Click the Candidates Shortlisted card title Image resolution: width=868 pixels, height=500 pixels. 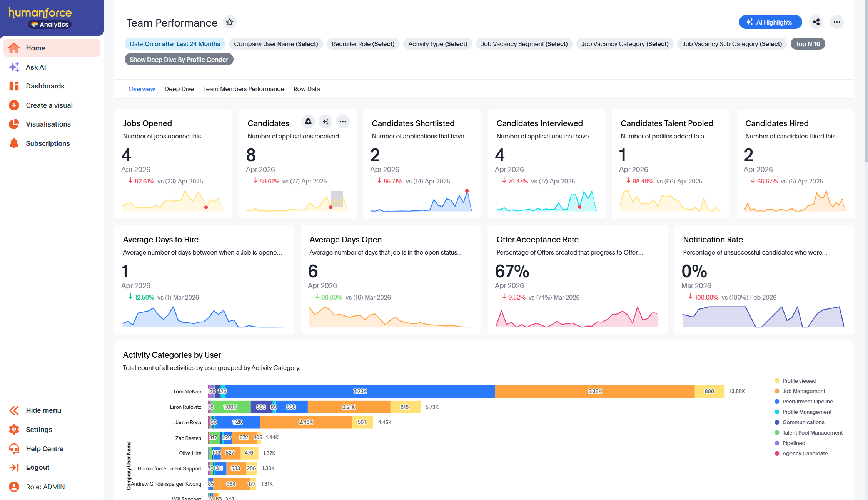point(413,123)
